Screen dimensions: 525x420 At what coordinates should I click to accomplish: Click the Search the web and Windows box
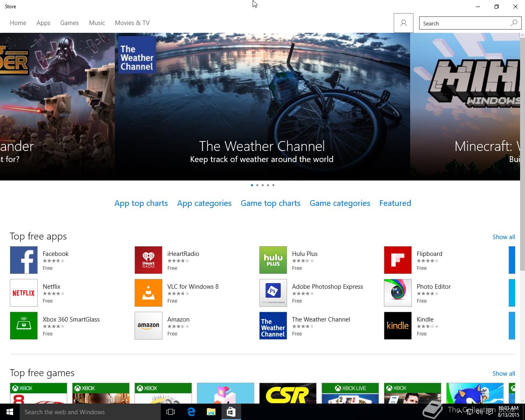point(90,412)
